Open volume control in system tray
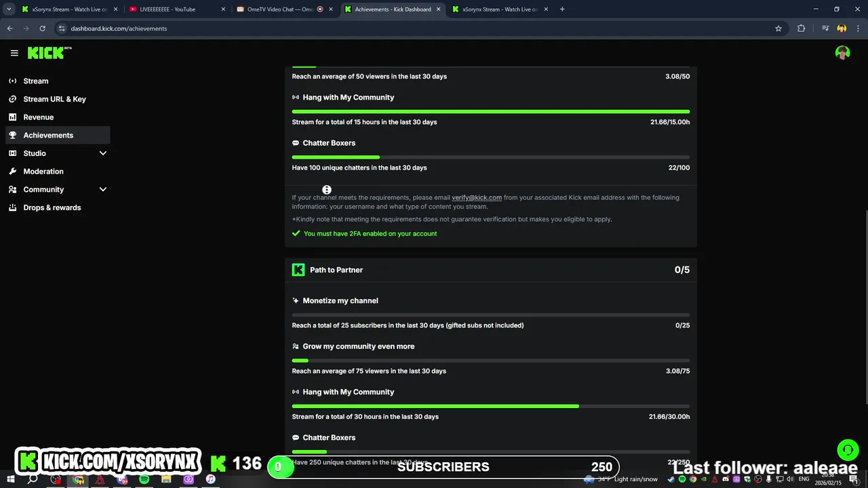 tap(790, 479)
